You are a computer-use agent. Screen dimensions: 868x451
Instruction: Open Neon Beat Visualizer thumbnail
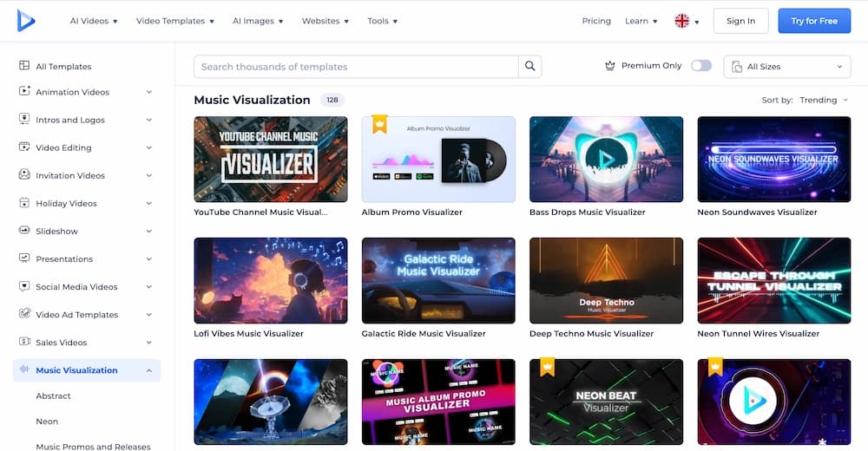tap(606, 402)
